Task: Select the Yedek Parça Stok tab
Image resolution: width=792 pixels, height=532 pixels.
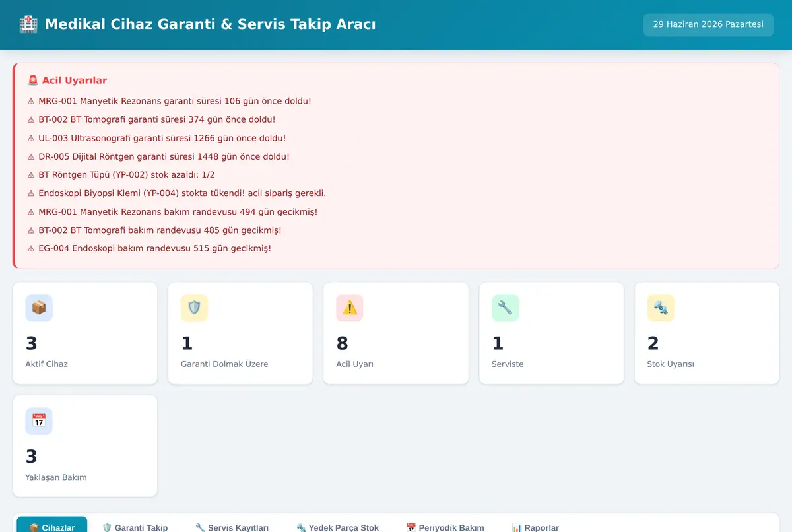Action: coord(338,527)
